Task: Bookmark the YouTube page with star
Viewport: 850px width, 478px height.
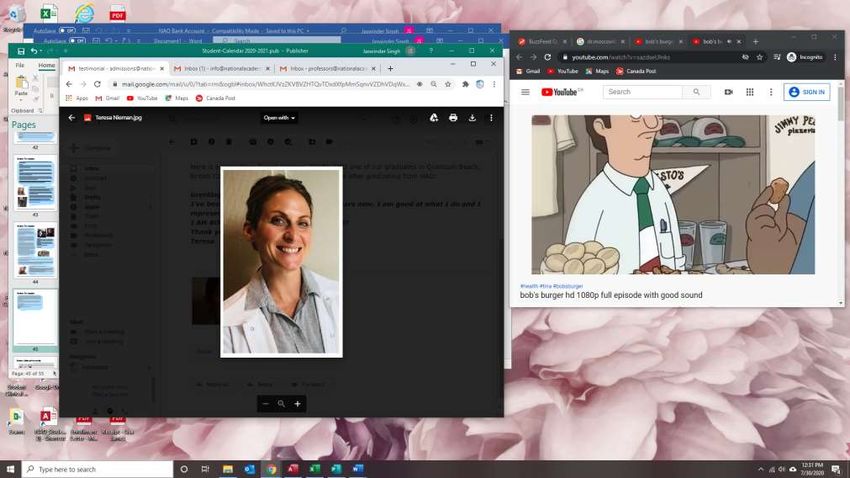Action: pos(759,57)
